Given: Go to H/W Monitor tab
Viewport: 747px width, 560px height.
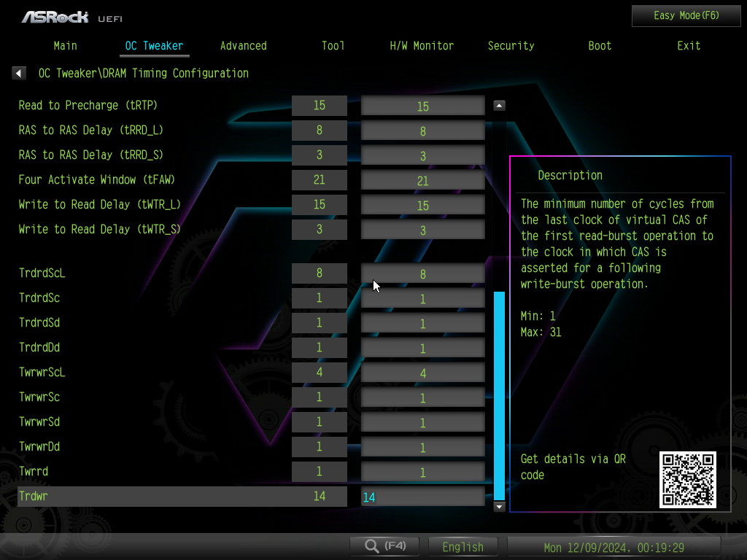Looking at the screenshot, I should point(422,46).
